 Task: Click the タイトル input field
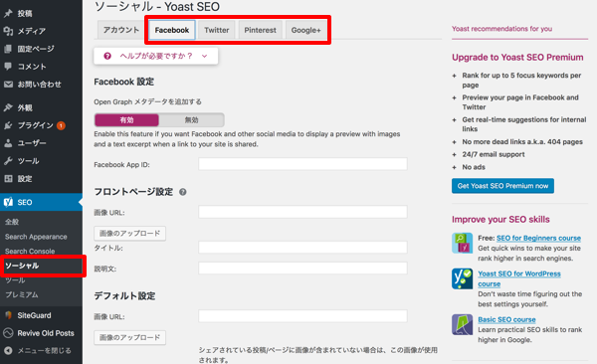pos(302,247)
